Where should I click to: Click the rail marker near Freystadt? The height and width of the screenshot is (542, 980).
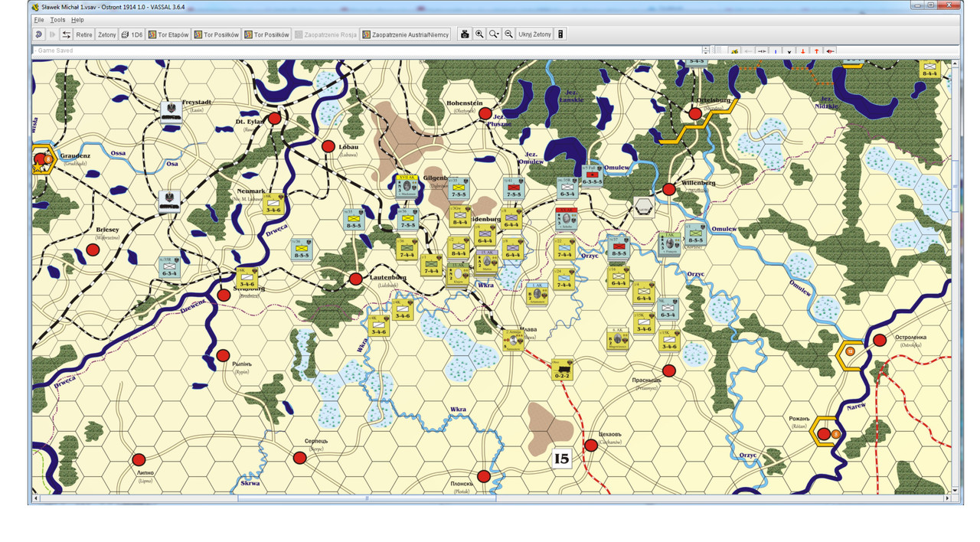(x=171, y=112)
